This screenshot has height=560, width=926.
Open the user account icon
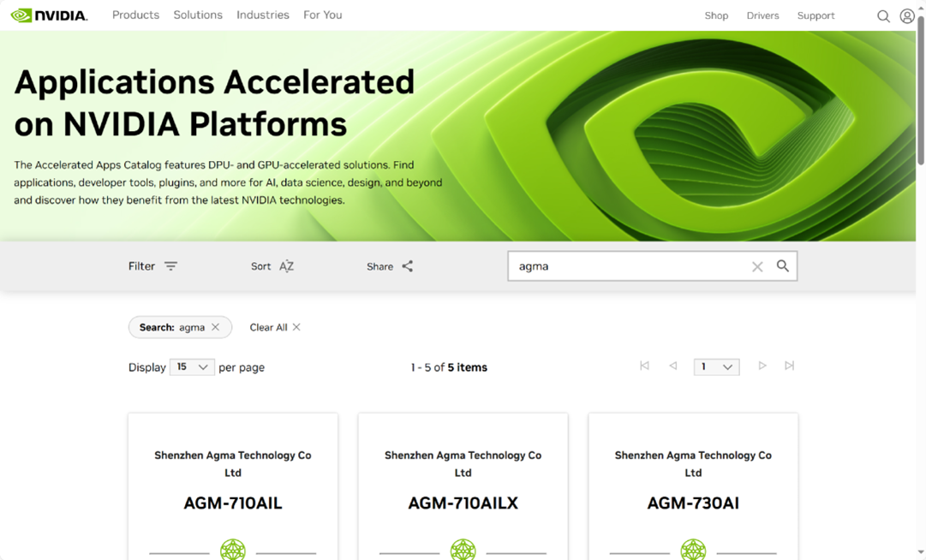click(907, 16)
